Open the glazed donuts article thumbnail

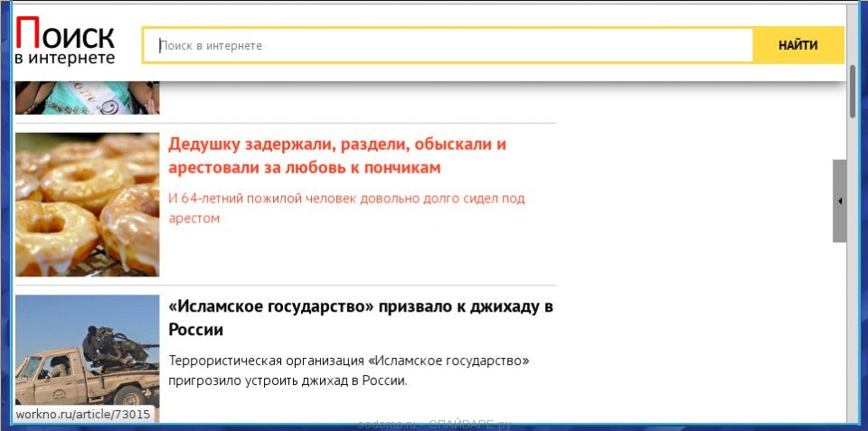coord(87,204)
